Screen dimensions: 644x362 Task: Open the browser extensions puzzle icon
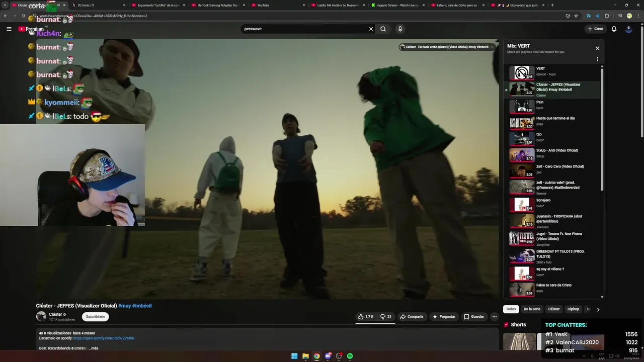click(607, 16)
